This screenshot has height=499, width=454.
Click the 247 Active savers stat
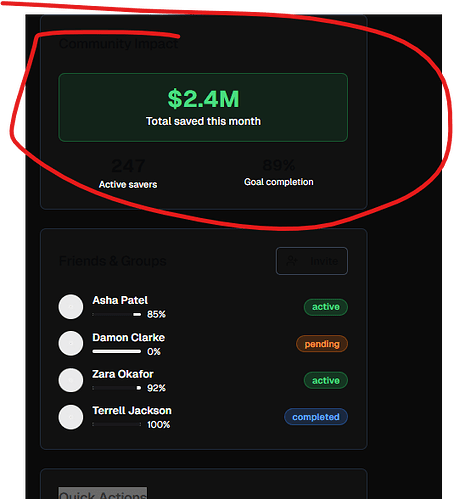click(128, 174)
